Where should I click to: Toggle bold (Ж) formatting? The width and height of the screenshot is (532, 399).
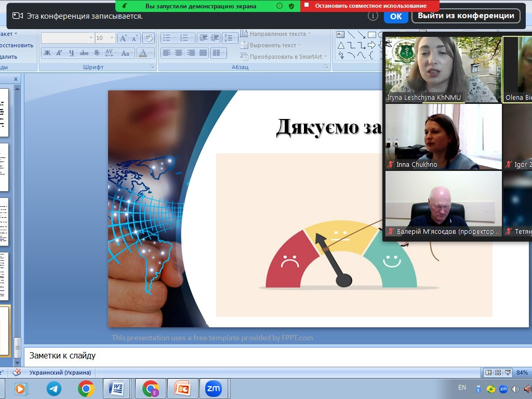point(47,53)
